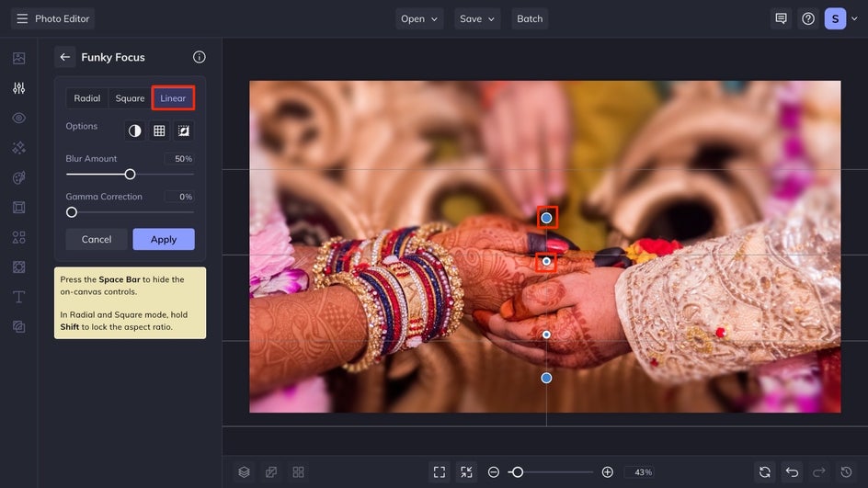The height and width of the screenshot is (488, 868).
Task: Open the hamburger menu next to Photo Editor
Action: click(x=22, y=18)
